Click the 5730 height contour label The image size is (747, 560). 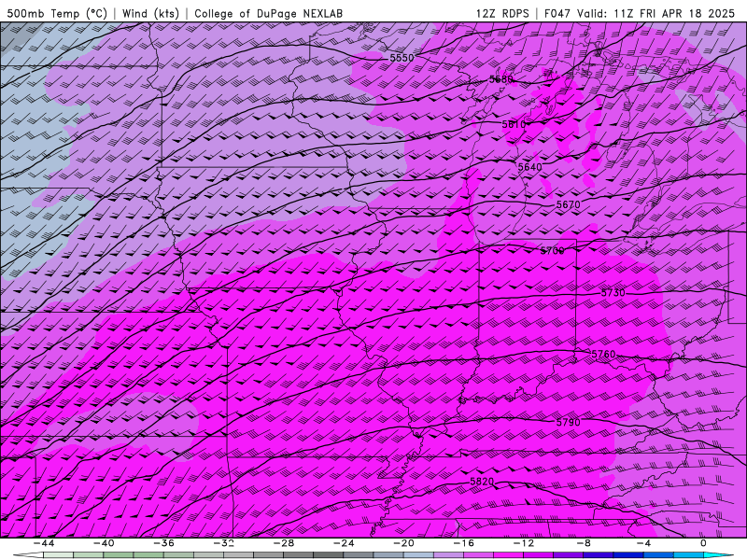point(613,293)
